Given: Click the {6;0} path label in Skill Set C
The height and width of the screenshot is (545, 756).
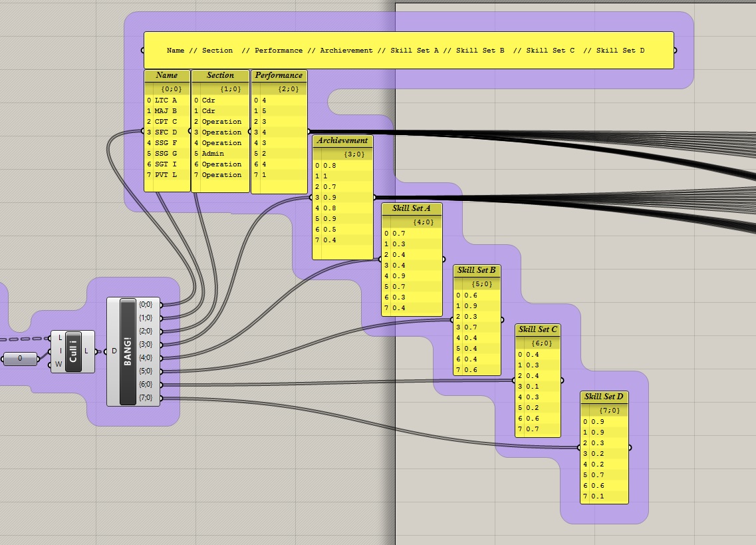Looking at the screenshot, I should (x=542, y=343).
